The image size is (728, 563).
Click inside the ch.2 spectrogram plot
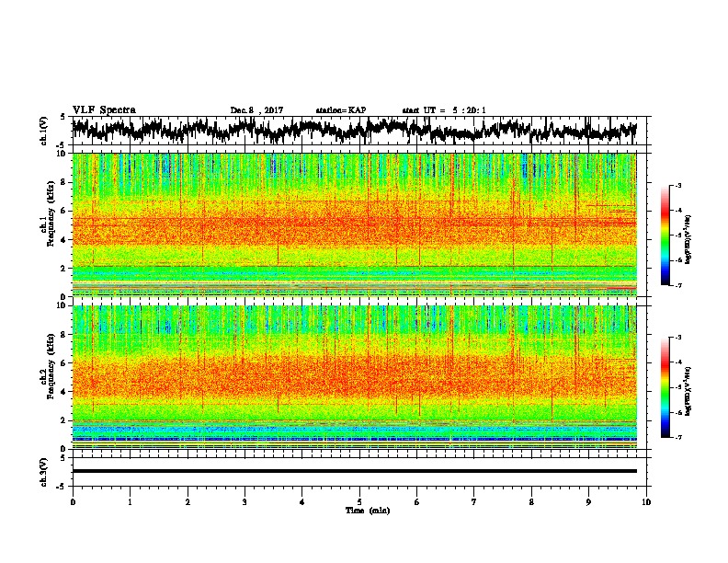point(354,377)
